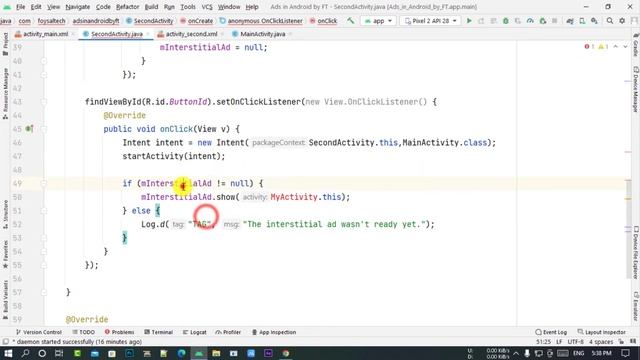Click SecondActivity breadcrumb in navigation bar
Screen dimensions: 640x360
(149, 21)
